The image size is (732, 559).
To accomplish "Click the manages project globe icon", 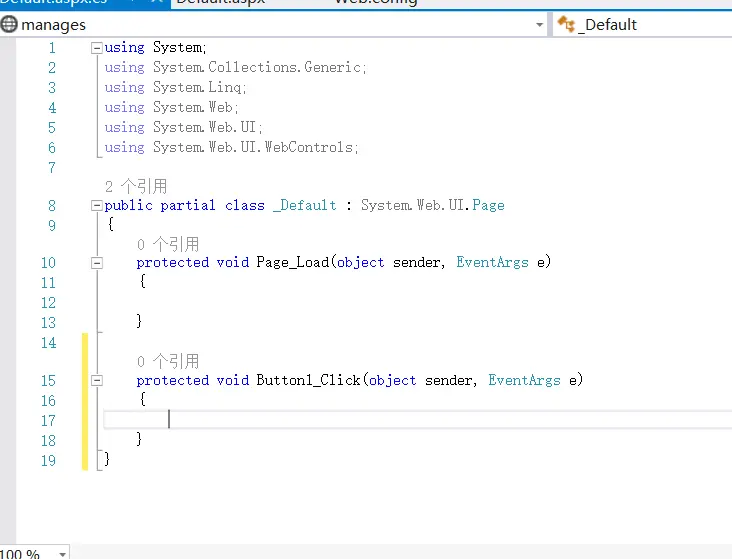I will 9,25.
